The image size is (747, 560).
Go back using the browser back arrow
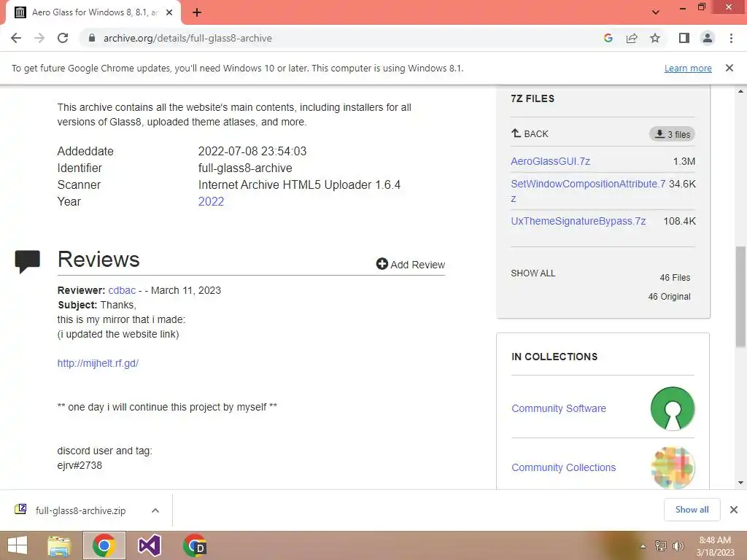16,38
